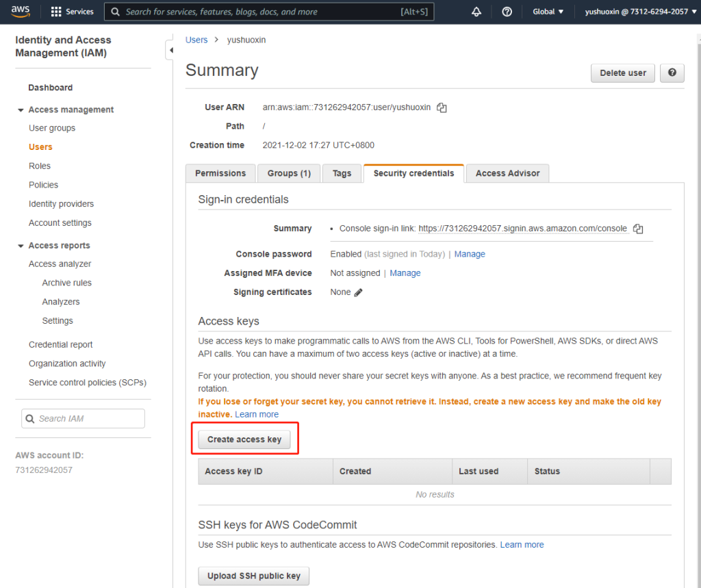Click the Search IAM input field
Screen dimensions: 701x588
[x=83, y=418]
